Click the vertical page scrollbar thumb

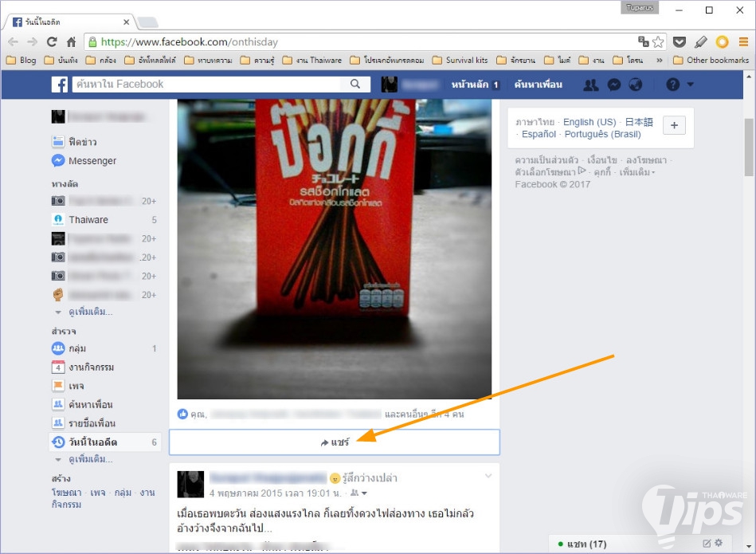click(x=749, y=146)
